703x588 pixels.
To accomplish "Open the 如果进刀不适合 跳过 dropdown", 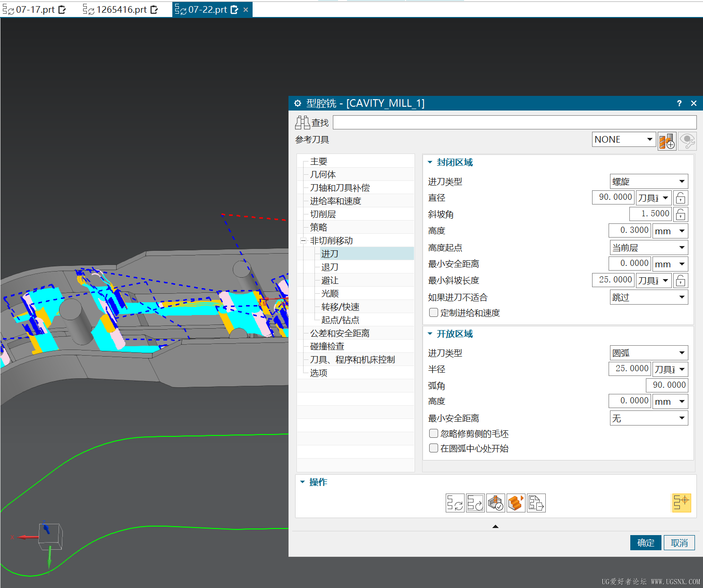I will pyautogui.click(x=649, y=297).
